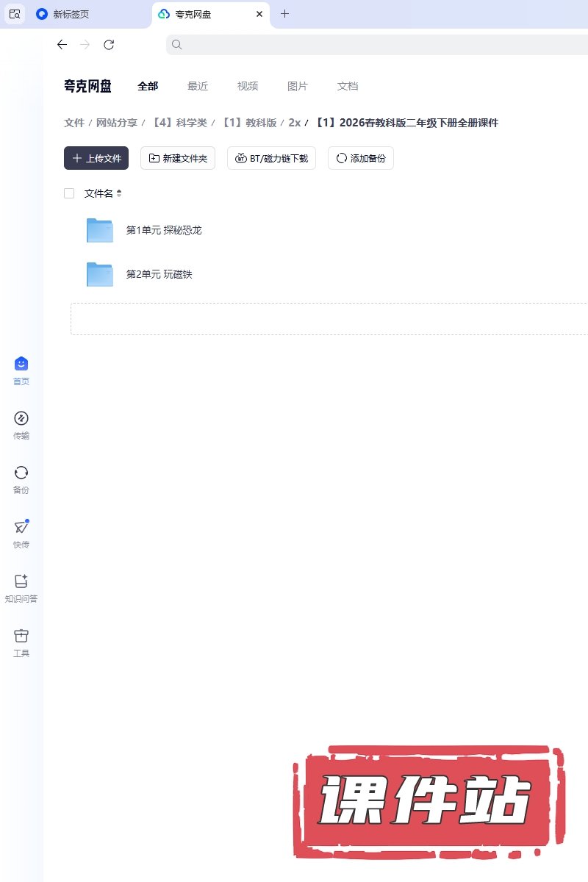
Task: Go to 网站分享 in the breadcrumb path
Action: 117,123
